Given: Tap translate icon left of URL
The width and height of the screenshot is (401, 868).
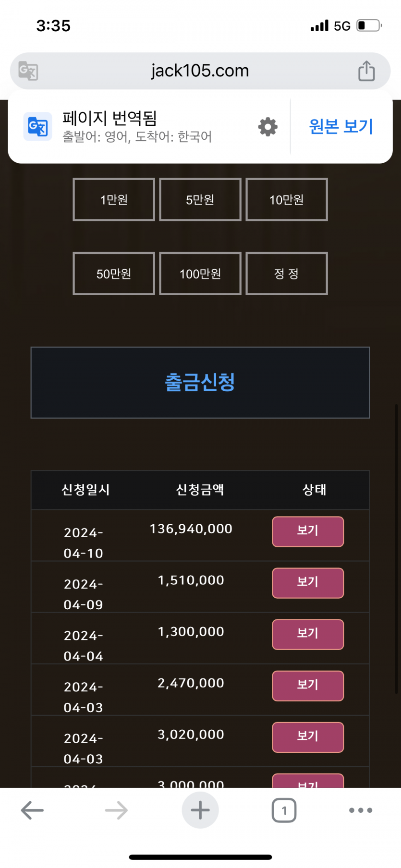Looking at the screenshot, I should pyautogui.click(x=28, y=71).
